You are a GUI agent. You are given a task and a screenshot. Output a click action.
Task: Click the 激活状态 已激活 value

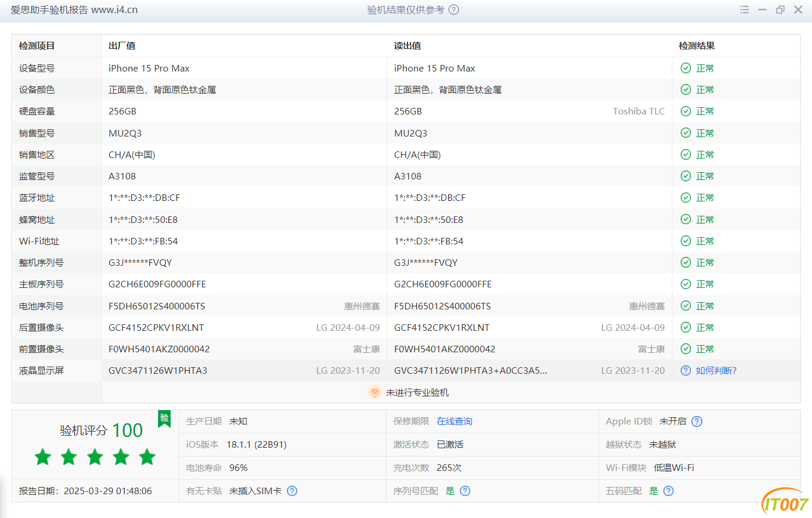450,445
